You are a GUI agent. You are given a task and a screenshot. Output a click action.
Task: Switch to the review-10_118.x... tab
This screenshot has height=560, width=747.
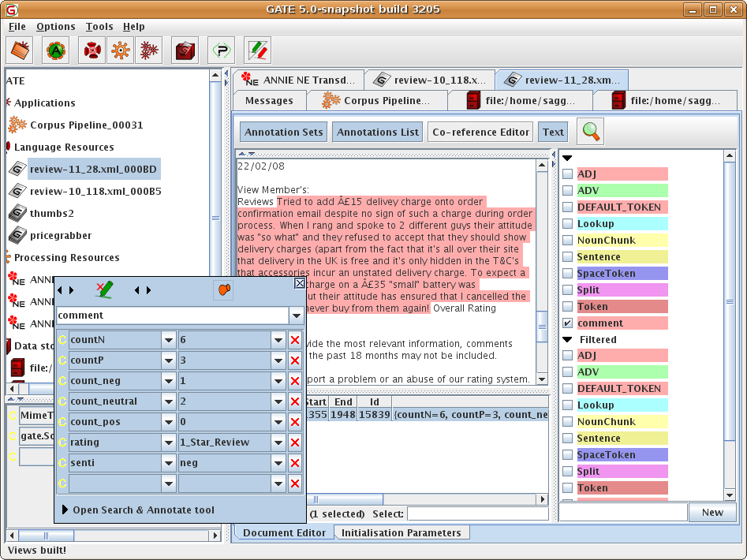pos(430,80)
